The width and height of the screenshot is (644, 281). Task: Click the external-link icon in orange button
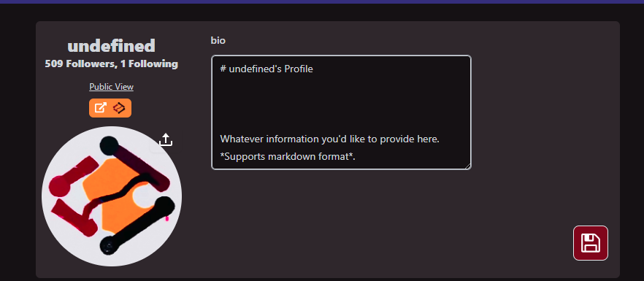101,108
